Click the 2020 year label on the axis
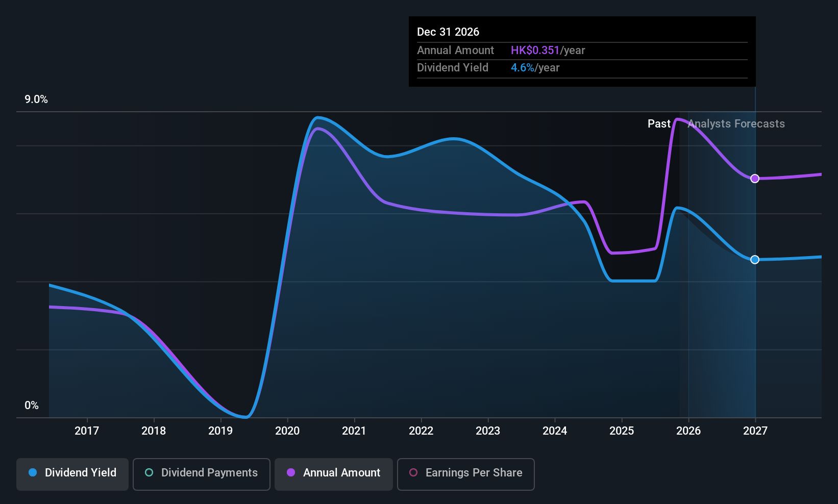838x504 pixels. (287, 431)
